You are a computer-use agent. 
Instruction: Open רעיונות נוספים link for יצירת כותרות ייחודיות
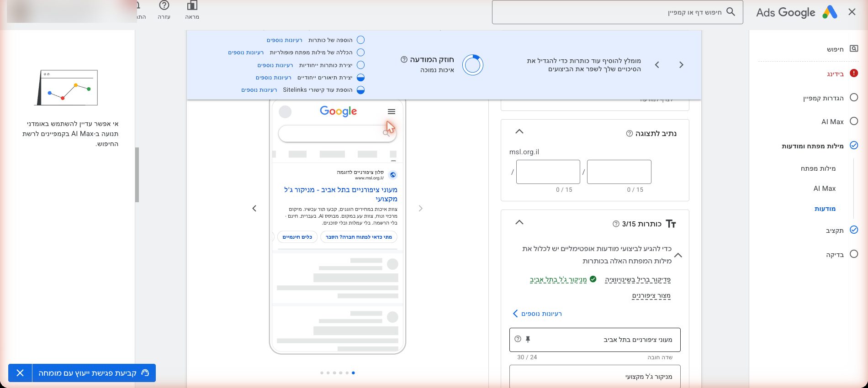coord(275,65)
